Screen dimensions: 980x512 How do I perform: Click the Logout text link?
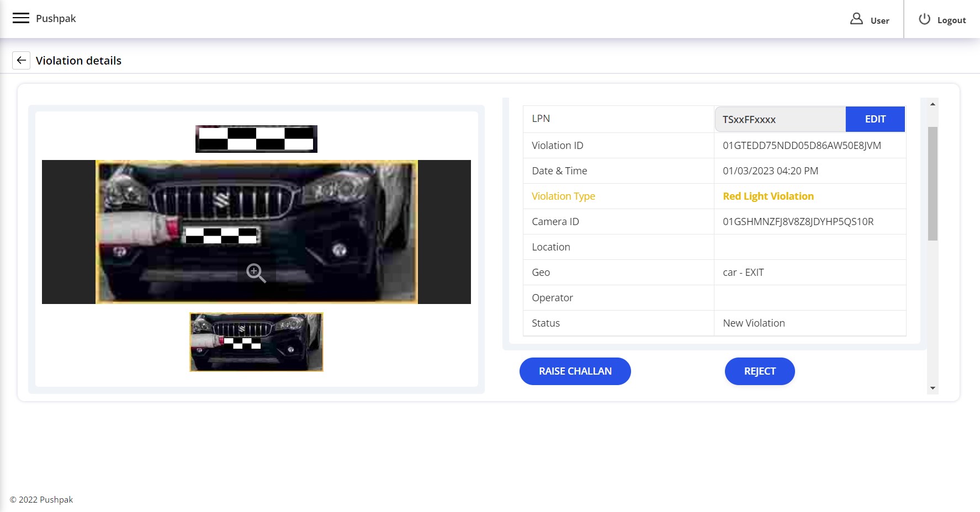coord(951,20)
